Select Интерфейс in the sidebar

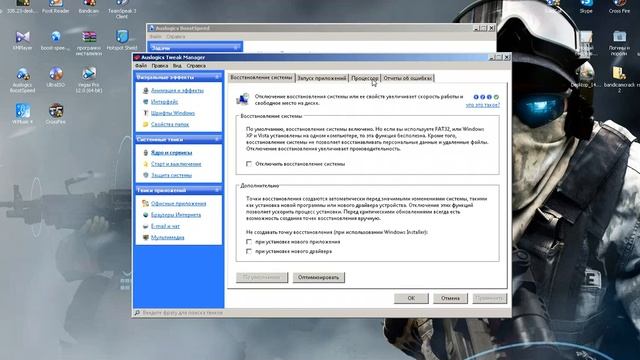(x=164, y=102)
